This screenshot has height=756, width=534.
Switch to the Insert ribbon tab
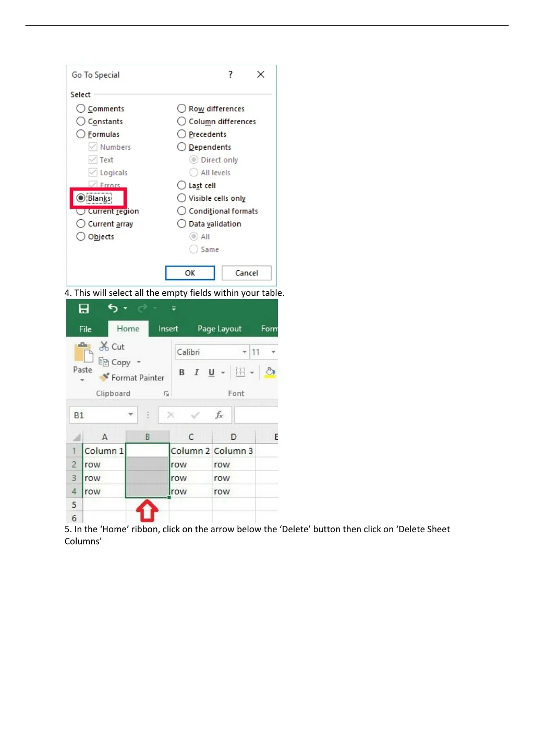click(x=168, y=329)
